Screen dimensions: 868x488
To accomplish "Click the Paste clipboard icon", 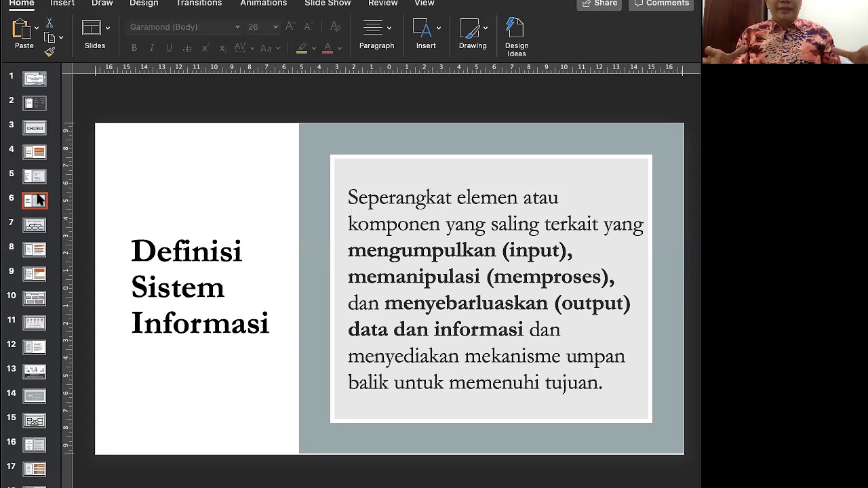I will tap(22, 29).
